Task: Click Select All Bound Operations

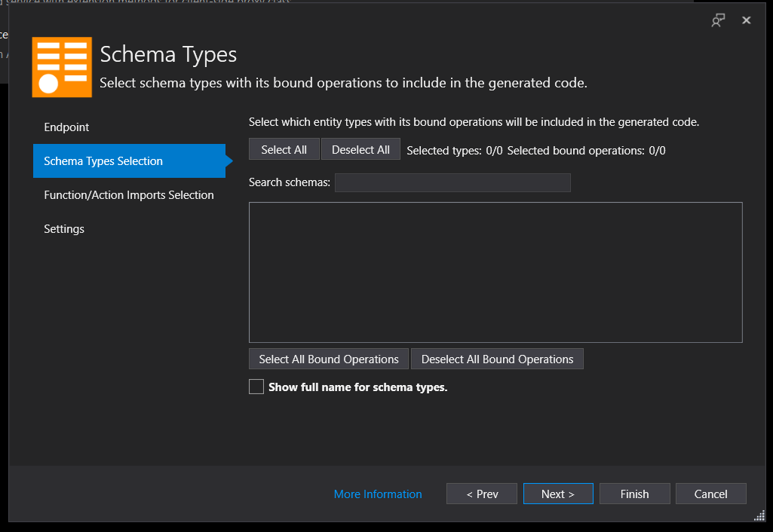Action: 329,359
